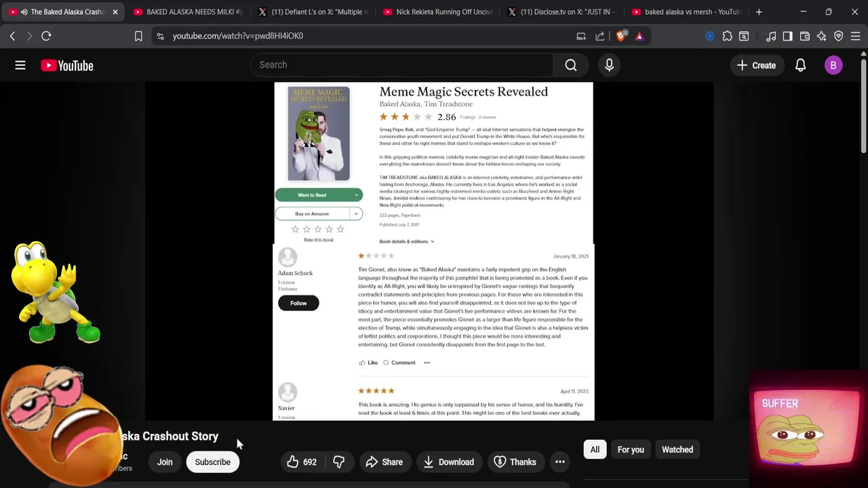Focus the YouTube search field

[401, 65]
